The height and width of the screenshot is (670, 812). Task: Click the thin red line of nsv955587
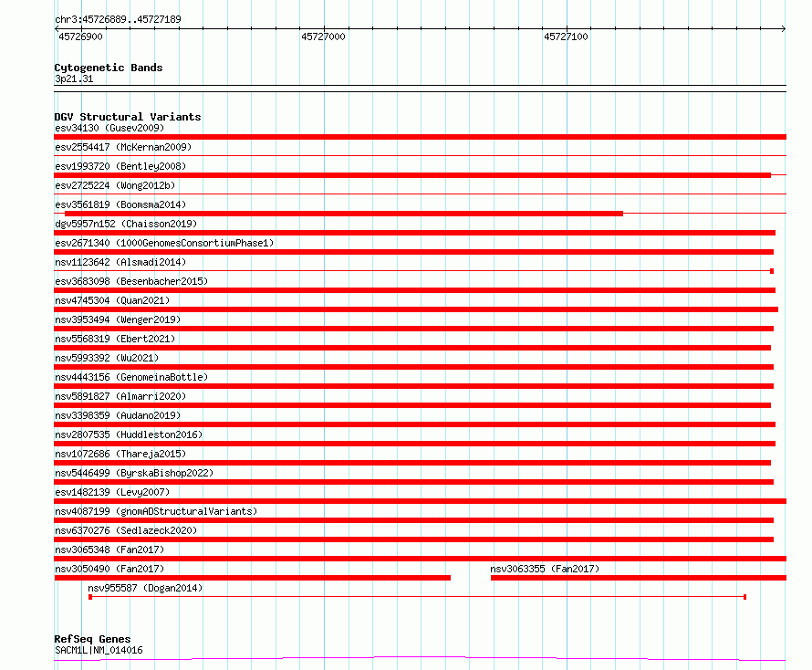click(x=417, y=597)
